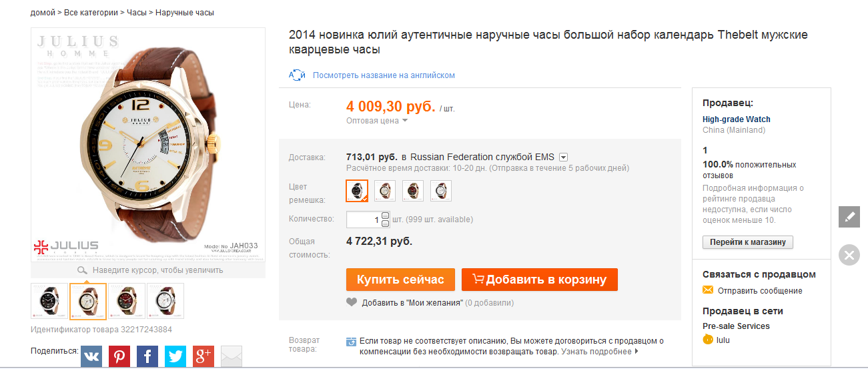
Task: Pick the fourth strap color with white dial
Action: (441, 191)
